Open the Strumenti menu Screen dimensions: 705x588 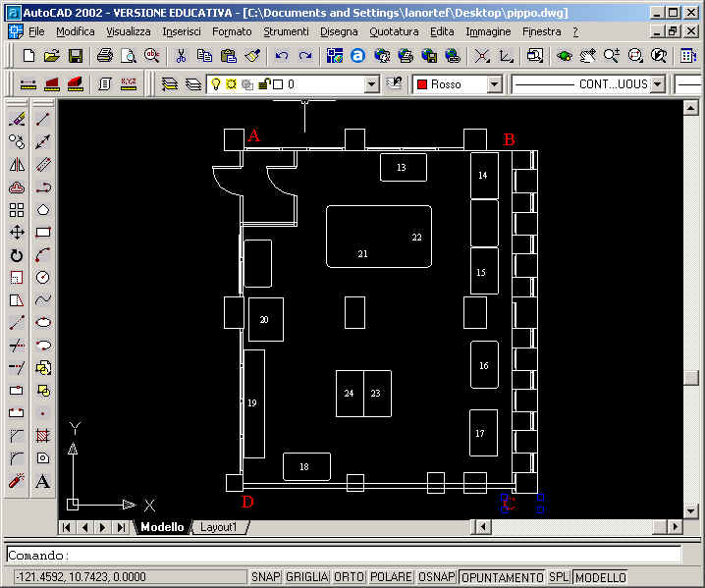point(286,32)
